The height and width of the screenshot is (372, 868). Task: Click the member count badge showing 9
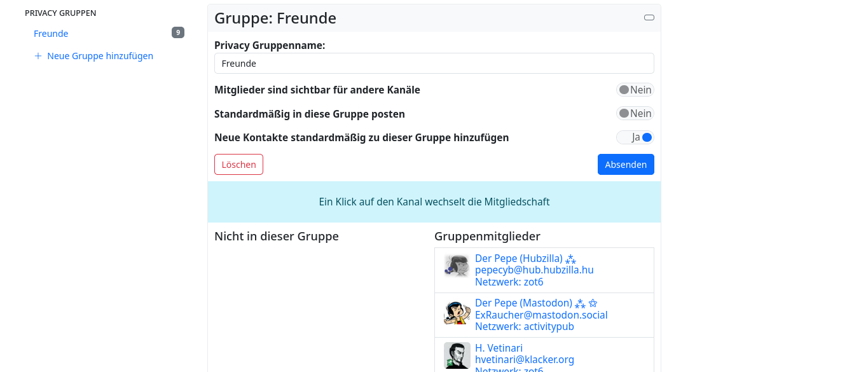[178, 32]
